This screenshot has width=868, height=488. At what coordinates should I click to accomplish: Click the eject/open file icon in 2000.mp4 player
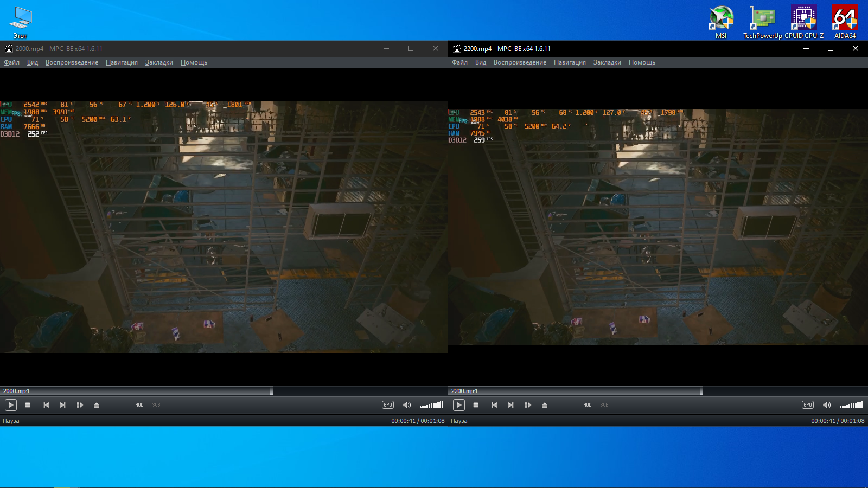pos(97,405)
